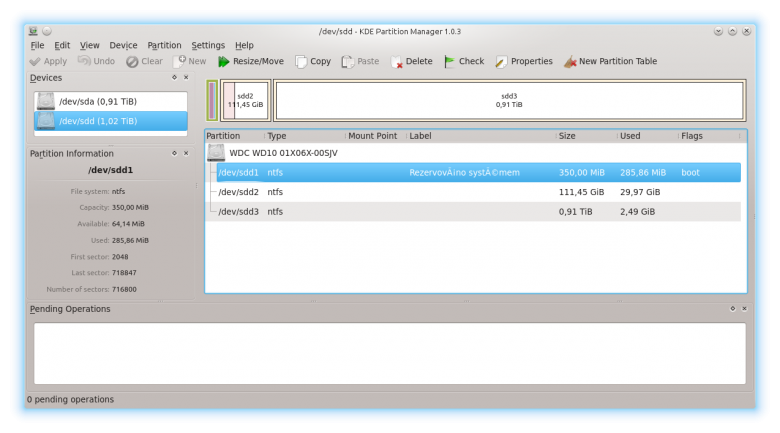Click the window menu icon in titlebar
Viewport: 780px width, 433px height.
tap(33, 31)
